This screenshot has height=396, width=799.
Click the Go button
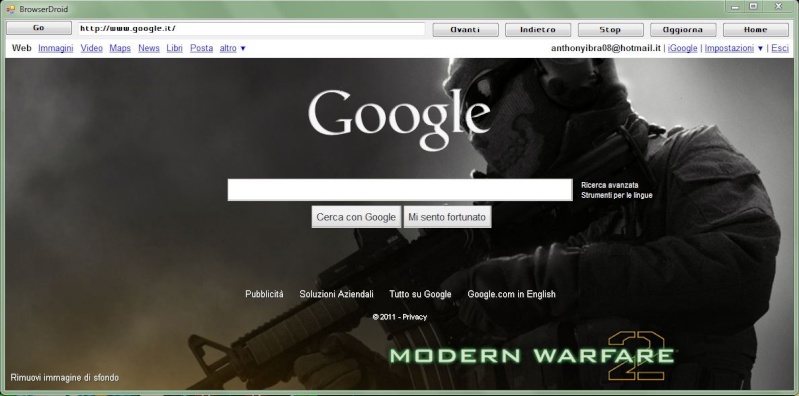pyautogui.click(x=39, y=29)
